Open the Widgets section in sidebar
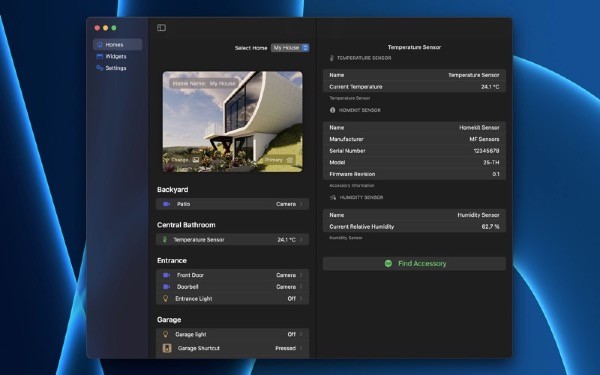600x375 pixels. tap(117, 56)
